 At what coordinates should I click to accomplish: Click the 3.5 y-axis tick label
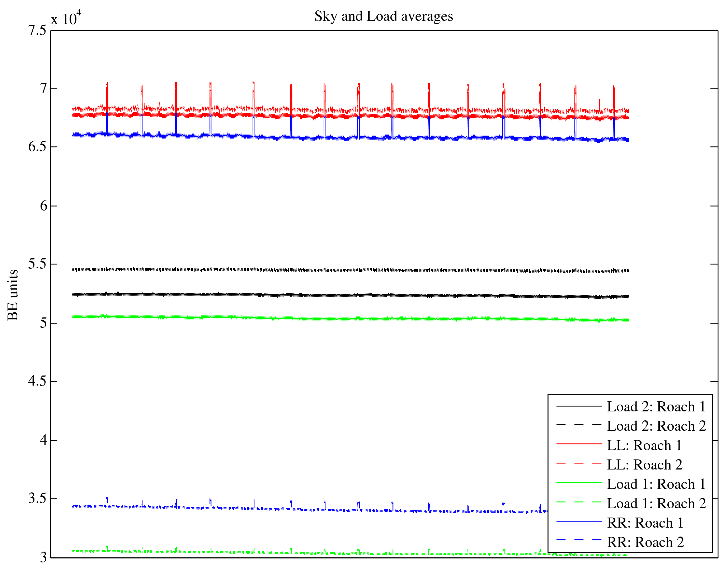pos(37,499)
